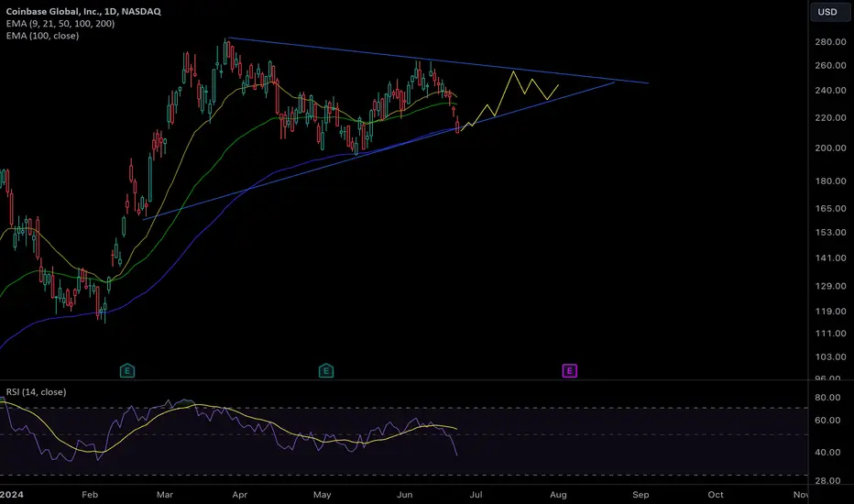The width and height of the screenshot is (854, 504).
Task: Click the 220.00 price axis label
Action: pos(830,117)
